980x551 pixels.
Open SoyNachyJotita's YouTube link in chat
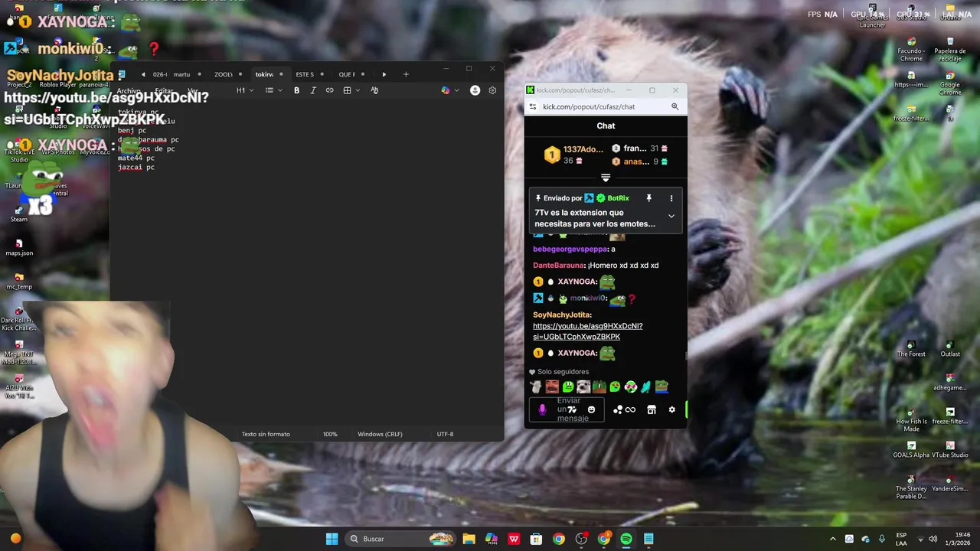[x=587, y=331]
